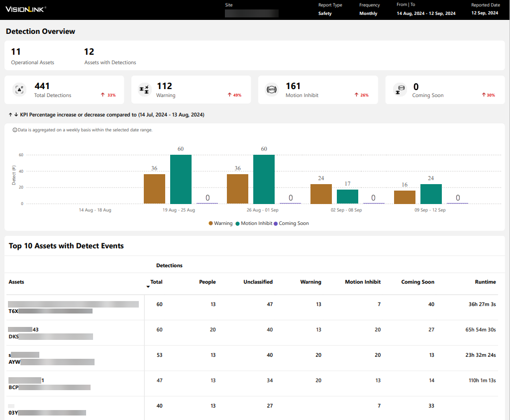This screenshot has width=510, height=420.
Task: Click the 161 Motion Inhibit value
Action: click(x=293, y=86)
